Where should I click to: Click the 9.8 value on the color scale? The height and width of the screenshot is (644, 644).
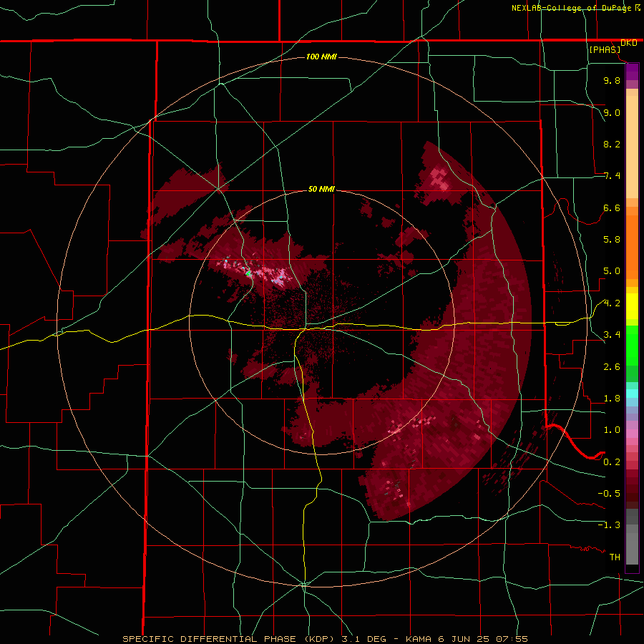coord(612,80)
